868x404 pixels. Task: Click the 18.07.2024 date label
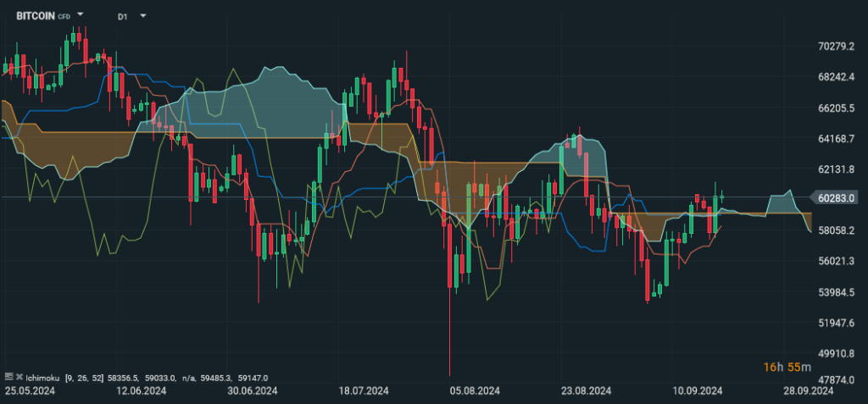(362, 391)
